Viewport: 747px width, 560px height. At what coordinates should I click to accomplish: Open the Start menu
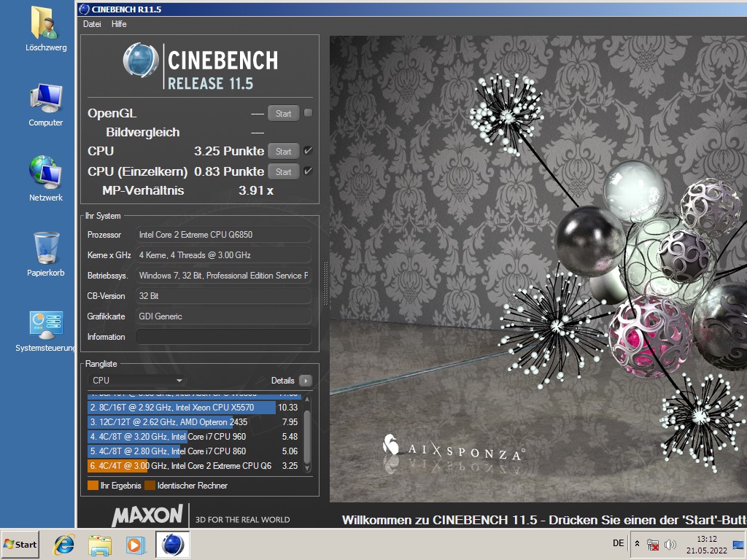(20, 544)
